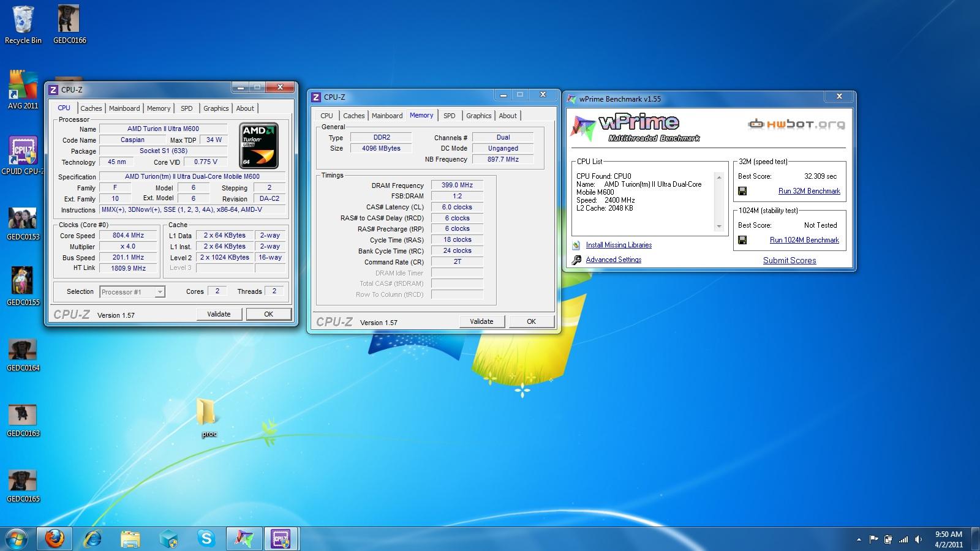This screenshot has width=980, height=551.
Task: Launch CPUID CPU-Z desktop shortcut
Action: pyautogui.click(x=23, y=156)
